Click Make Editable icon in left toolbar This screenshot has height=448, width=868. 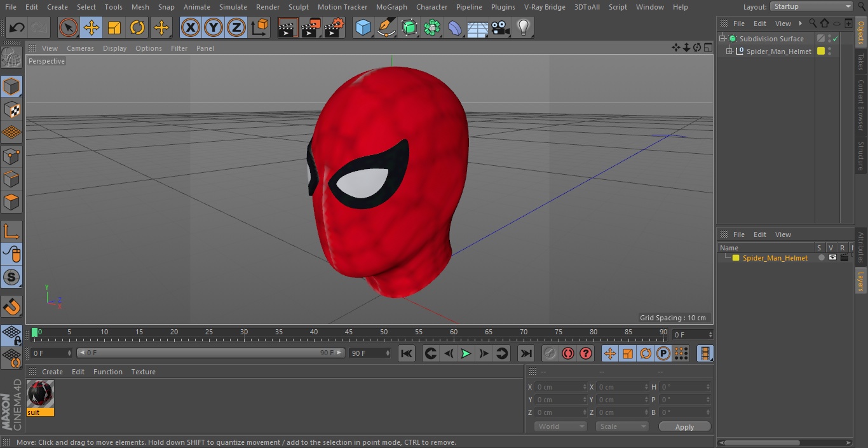[11, 58]
